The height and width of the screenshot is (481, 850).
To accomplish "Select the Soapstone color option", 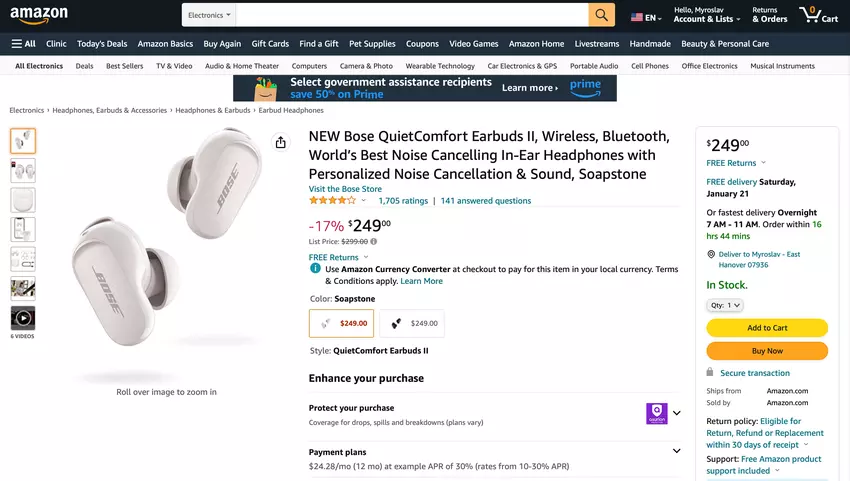I will click(x=341, y=323).
